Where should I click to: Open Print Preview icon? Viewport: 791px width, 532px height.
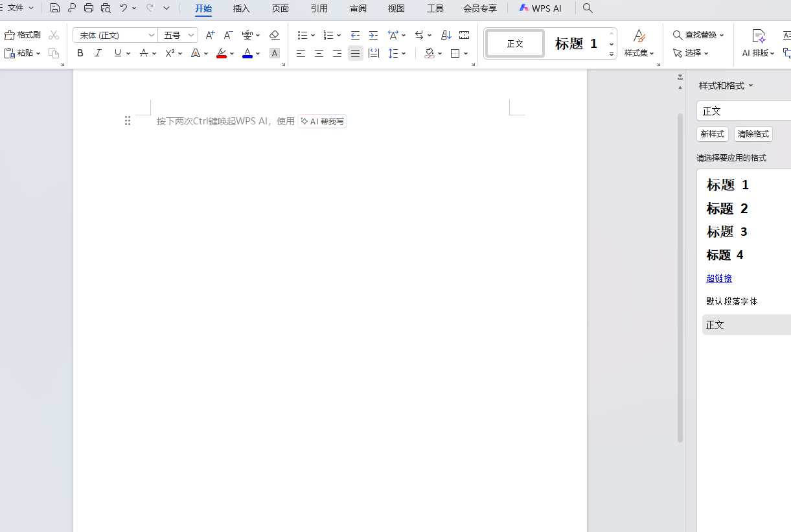(106, 8)
